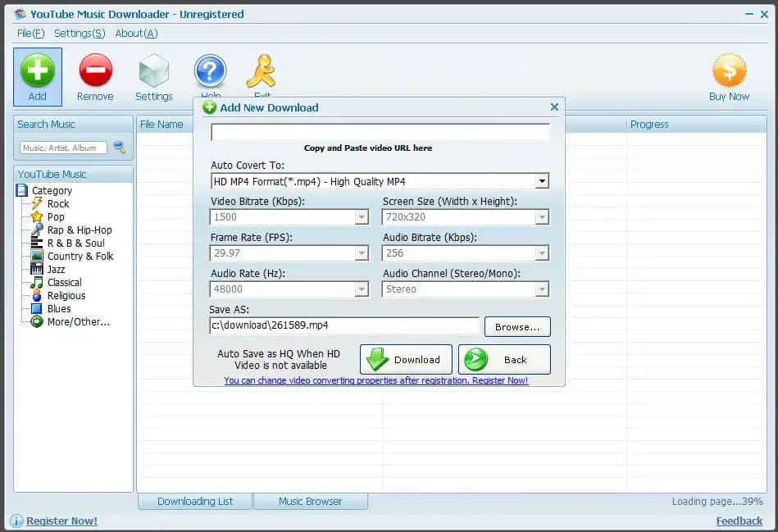Click the Buy Now gold coin icon
The width and height of the screenshot is (778, 532).
729,71
